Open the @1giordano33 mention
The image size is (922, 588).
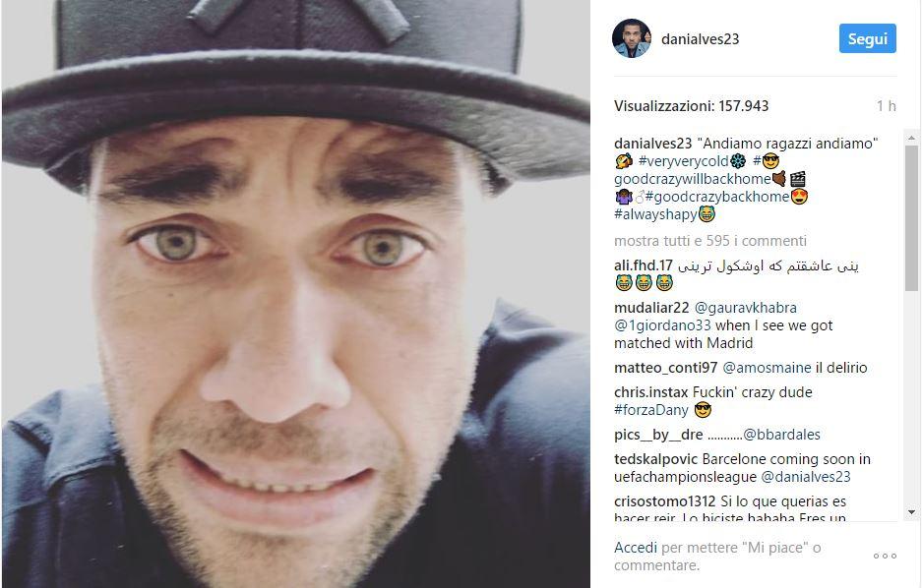[662, 325]
